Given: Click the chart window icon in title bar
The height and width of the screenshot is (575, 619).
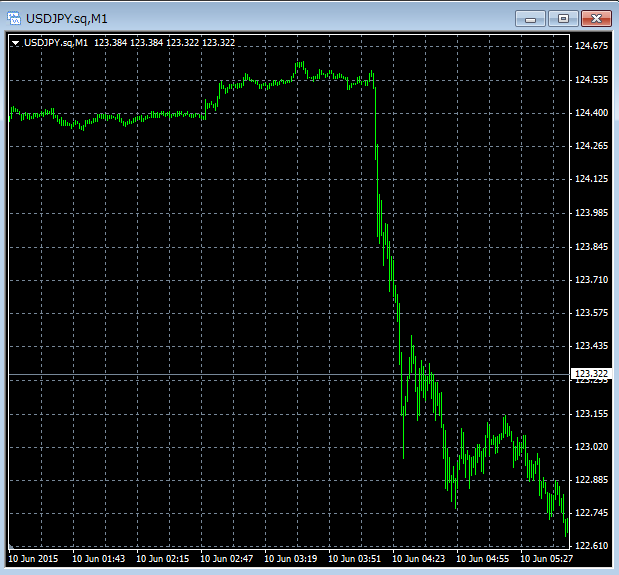Looking at the screenshot, I should point(14,18).
